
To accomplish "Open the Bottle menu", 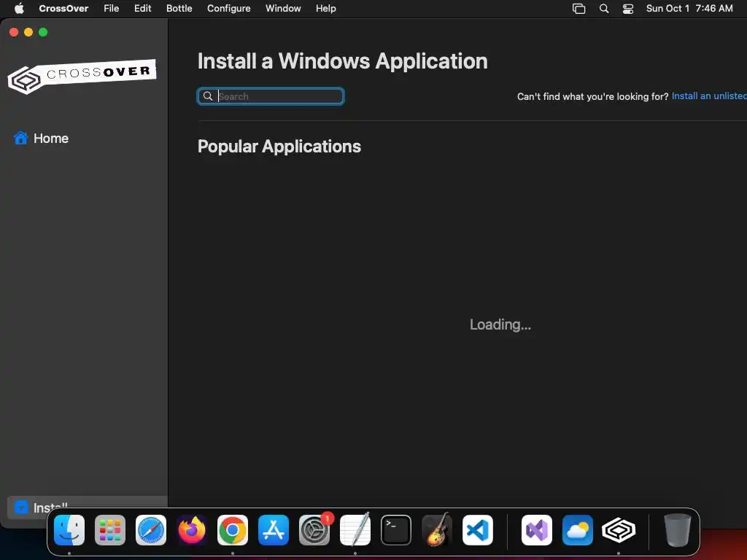I will [179, 9].
